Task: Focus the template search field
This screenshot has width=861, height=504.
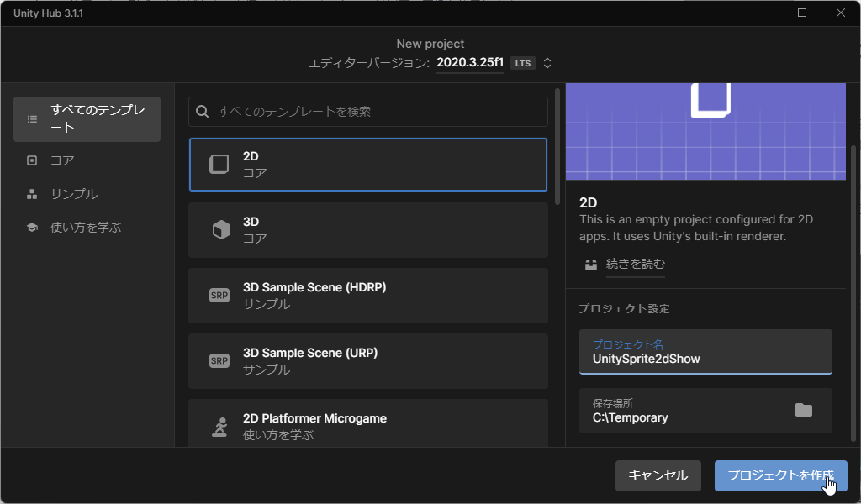Action: click(x=368, y=112)
